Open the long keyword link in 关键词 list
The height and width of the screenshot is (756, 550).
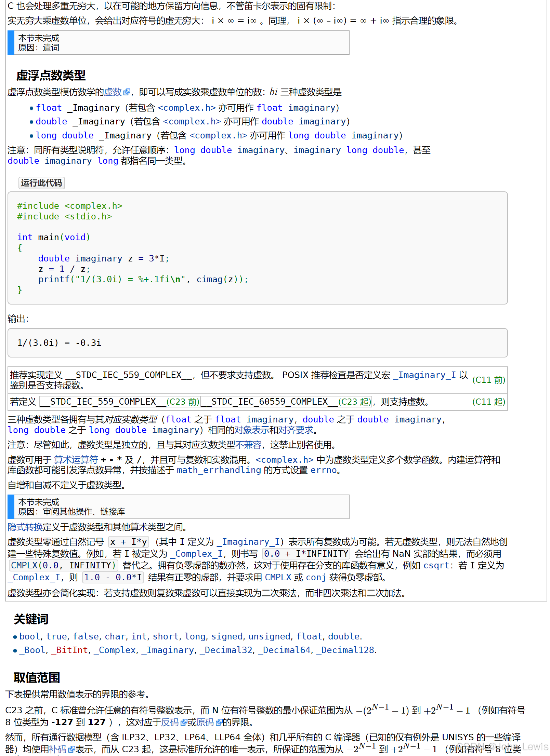coord(195,636)
